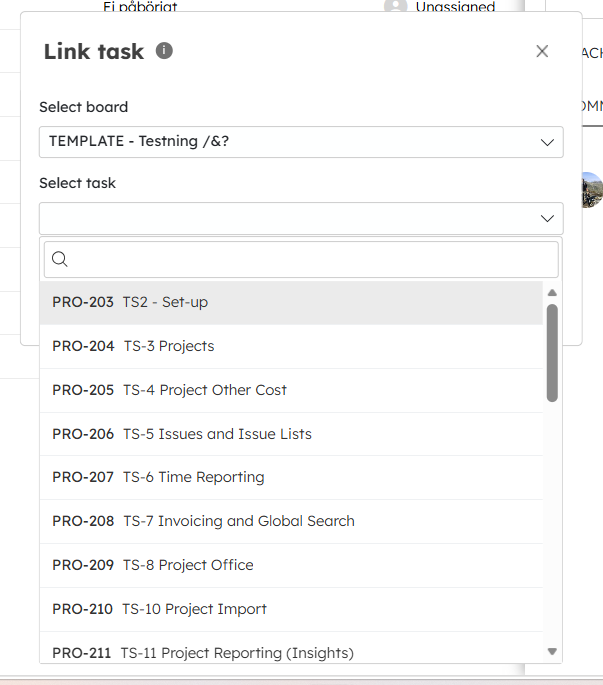Pick PRO-206 TS-5 Issues and Issue Lists
This screenshot has height=685, width=603.
pyautogui.click(x=291, y=434)
